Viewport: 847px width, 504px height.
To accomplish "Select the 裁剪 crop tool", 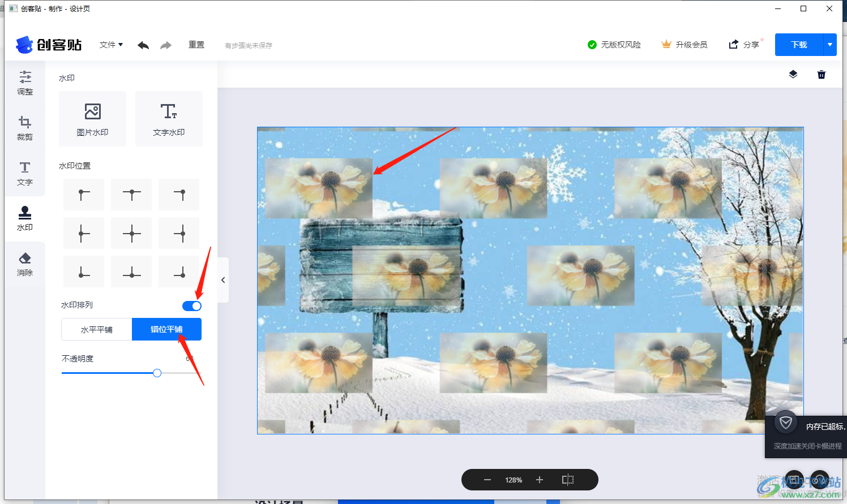I will tap(25, 128).
